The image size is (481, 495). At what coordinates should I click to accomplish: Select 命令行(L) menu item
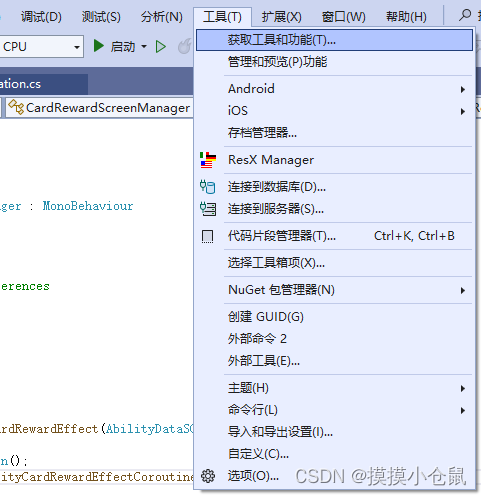[x=334, y=410]
